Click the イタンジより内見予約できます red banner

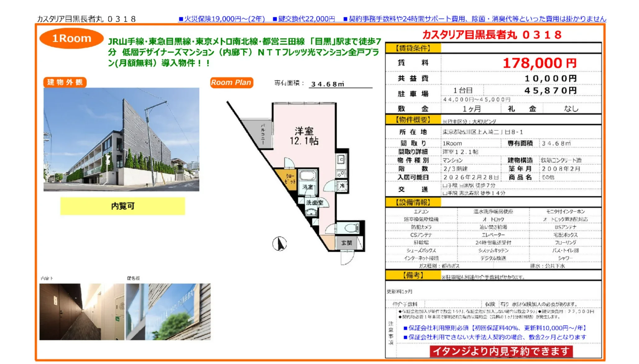click(501, 351)
